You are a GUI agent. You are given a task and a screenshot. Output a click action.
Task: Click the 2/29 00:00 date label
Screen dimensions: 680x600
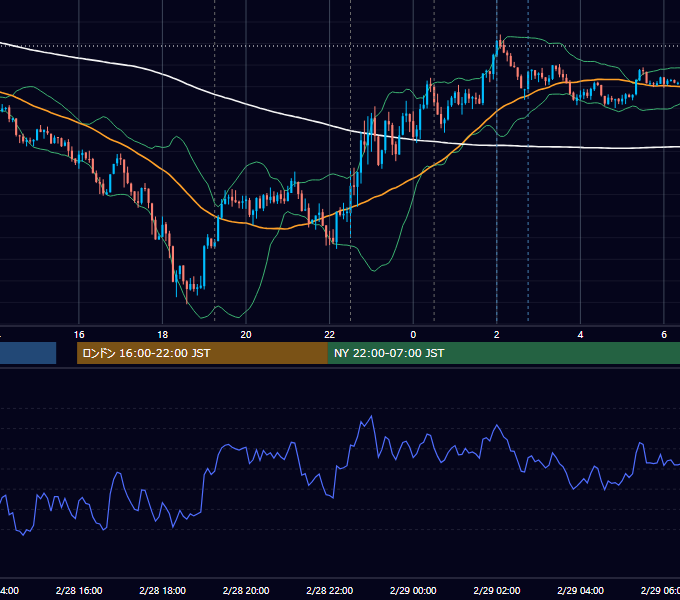pos(413,590)
